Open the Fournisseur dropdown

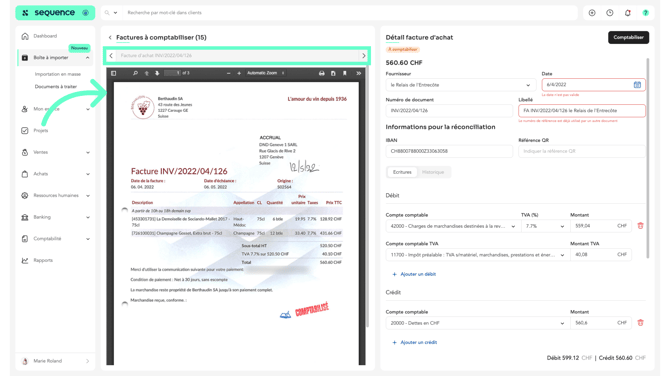(x=460, y=85)
